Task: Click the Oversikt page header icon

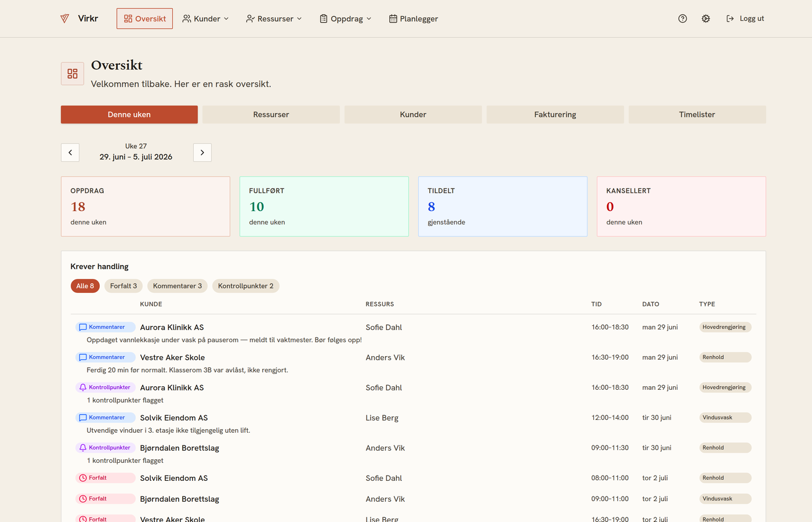Action: click(x=72, y=74)
